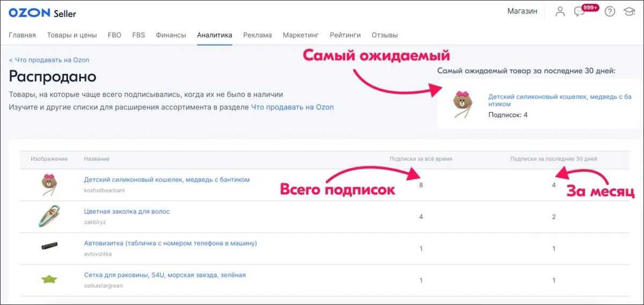
Task: Open the Товары и цены tab
Action: tap(72, 35)
